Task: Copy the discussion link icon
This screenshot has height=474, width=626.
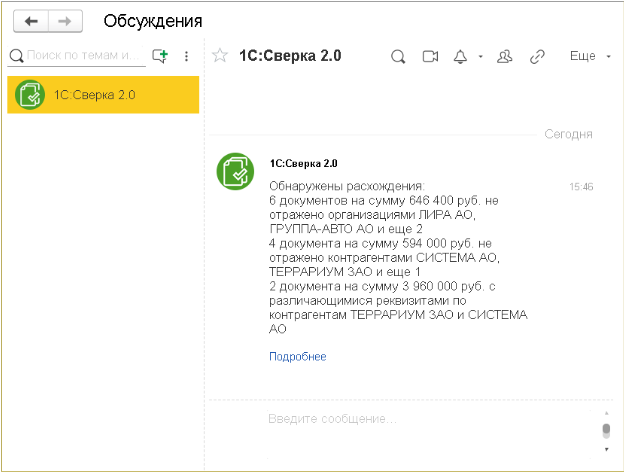Action: pyautogui.click(x=537, y=57)
